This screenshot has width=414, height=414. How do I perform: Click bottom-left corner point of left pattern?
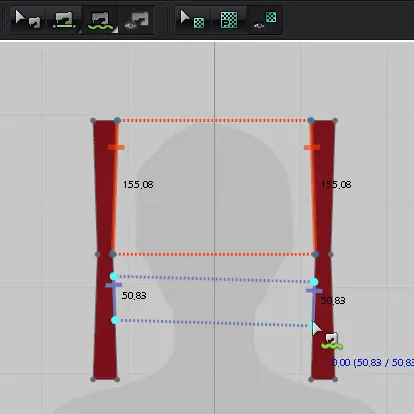93,380
